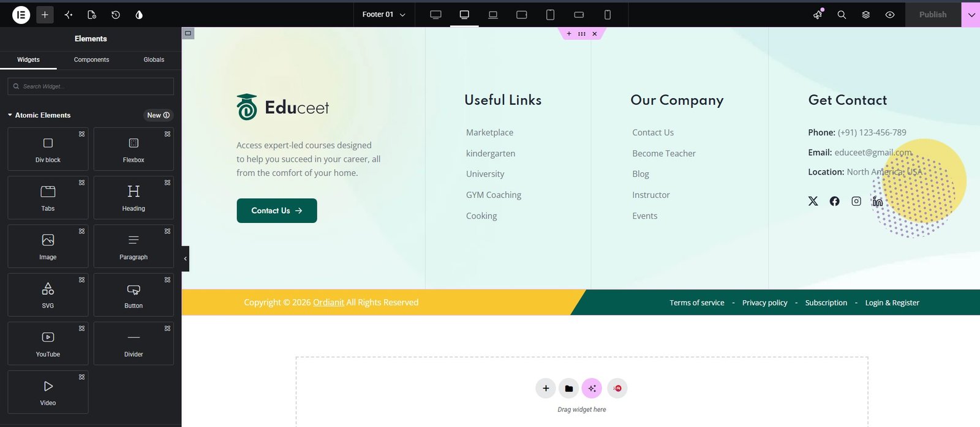980x427 pixels.
Task: Click the X (Twitter) social icon
Action: point(813,201)
